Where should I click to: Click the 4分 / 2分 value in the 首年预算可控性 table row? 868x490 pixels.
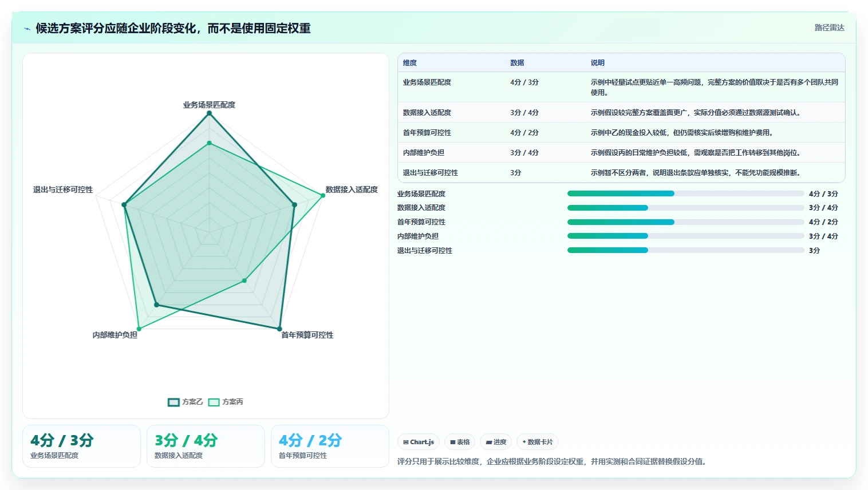(524, 133)
